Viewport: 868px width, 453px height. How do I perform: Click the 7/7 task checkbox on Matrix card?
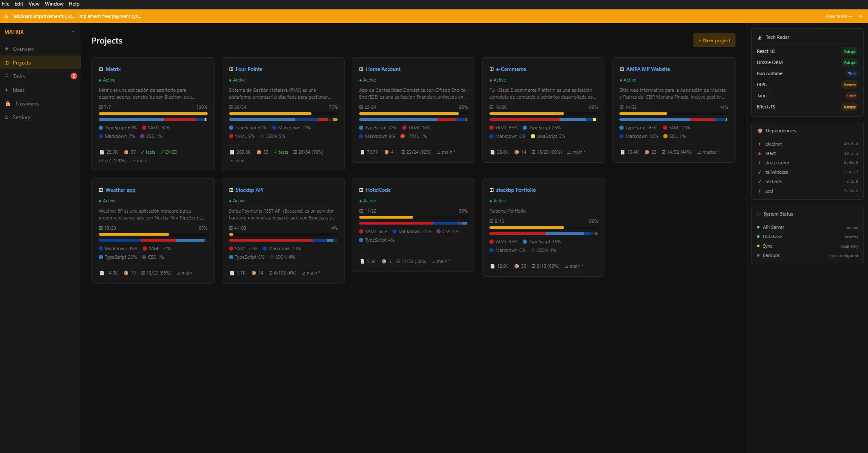coord(100,108)
